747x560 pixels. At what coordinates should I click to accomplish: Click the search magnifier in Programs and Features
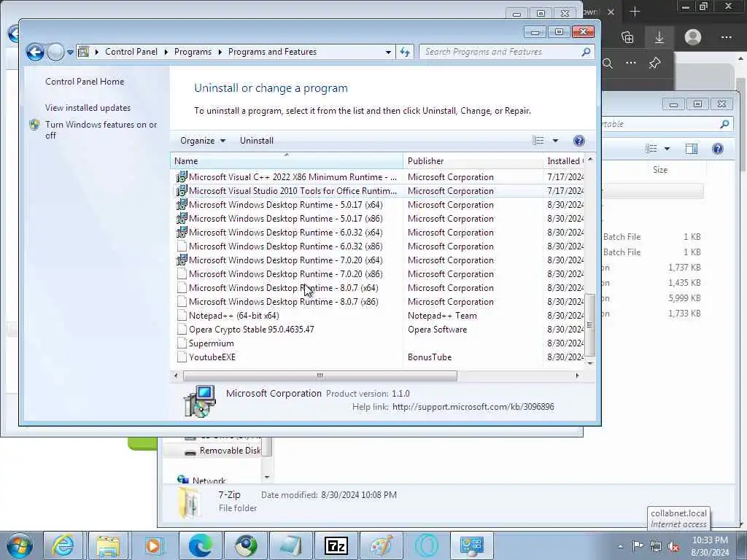click(x=586, y=52)
